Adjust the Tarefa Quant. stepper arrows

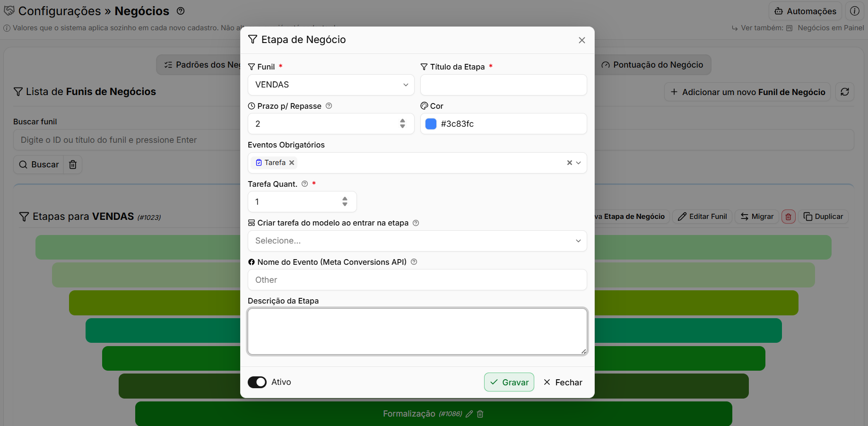tap(345, 201)
